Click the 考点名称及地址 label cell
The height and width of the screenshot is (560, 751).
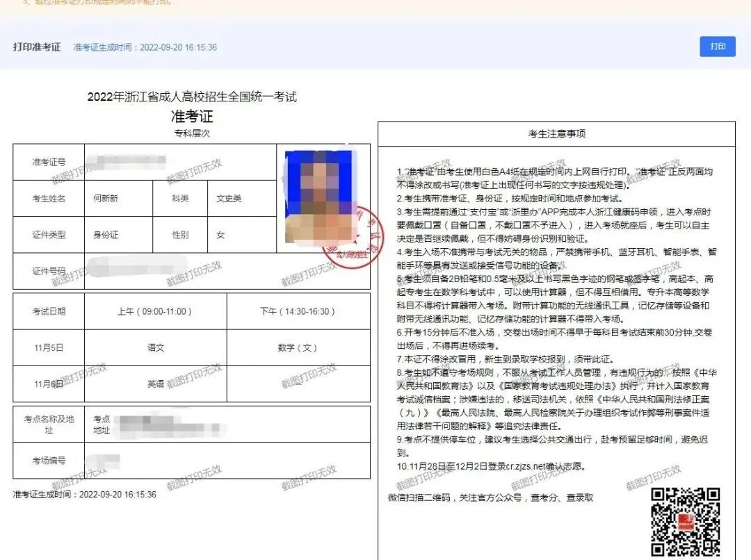49,424
